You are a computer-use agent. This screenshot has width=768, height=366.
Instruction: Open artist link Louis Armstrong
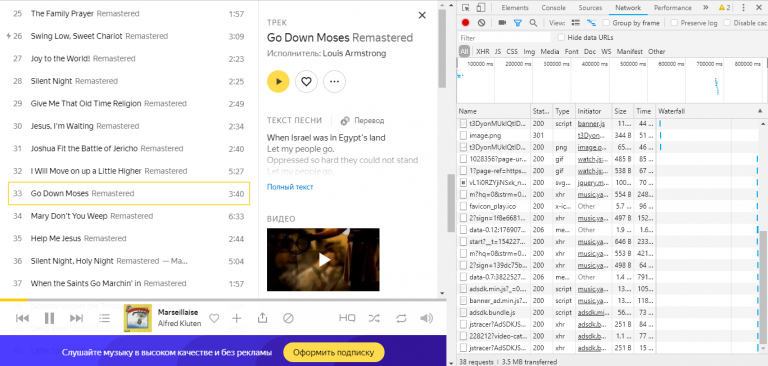(x=354, y=53)
